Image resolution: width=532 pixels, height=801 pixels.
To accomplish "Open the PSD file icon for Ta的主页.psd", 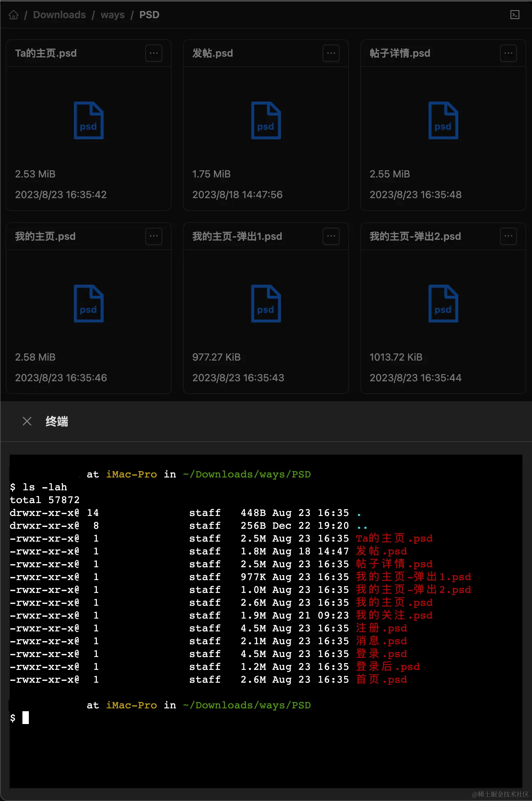I will coord(89,120).
